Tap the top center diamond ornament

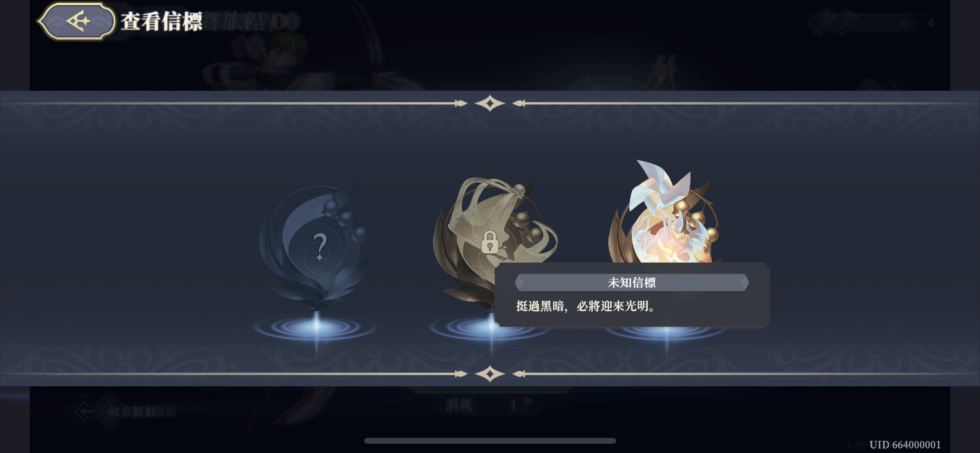pyautogui.click(x=490, y=103)
